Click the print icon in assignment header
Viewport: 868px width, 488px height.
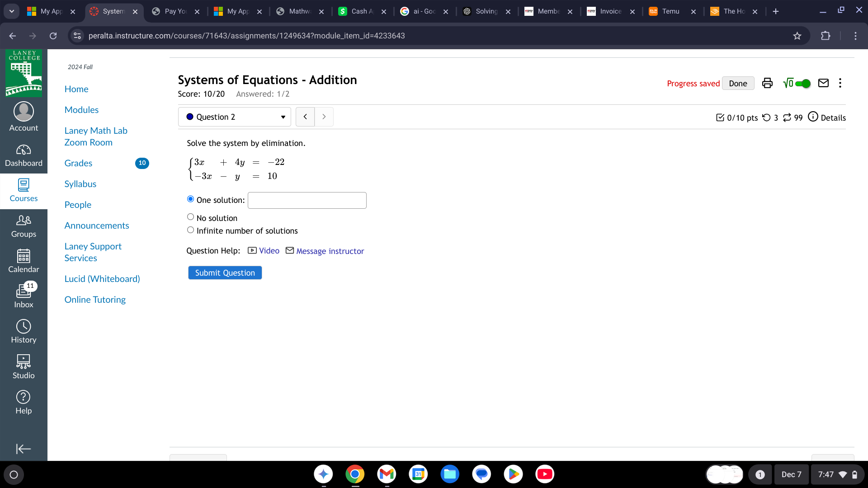point(767,83)
